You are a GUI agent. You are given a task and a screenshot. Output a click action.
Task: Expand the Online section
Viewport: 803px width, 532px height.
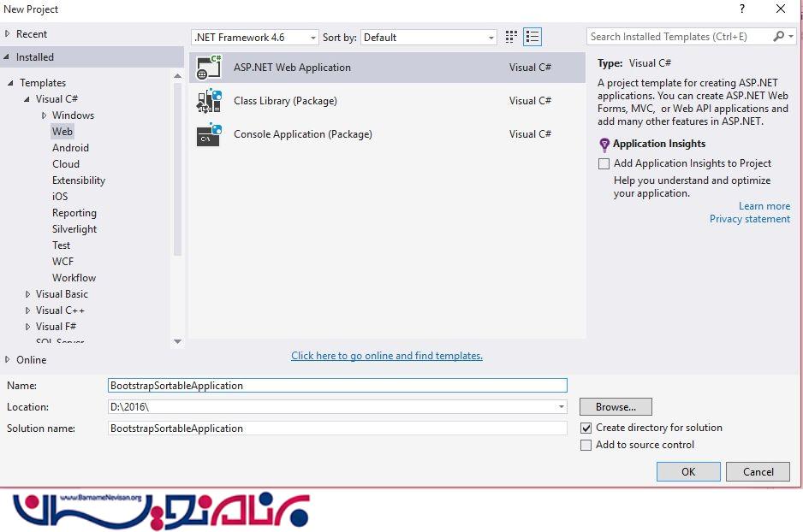click(x=7, y=359)
